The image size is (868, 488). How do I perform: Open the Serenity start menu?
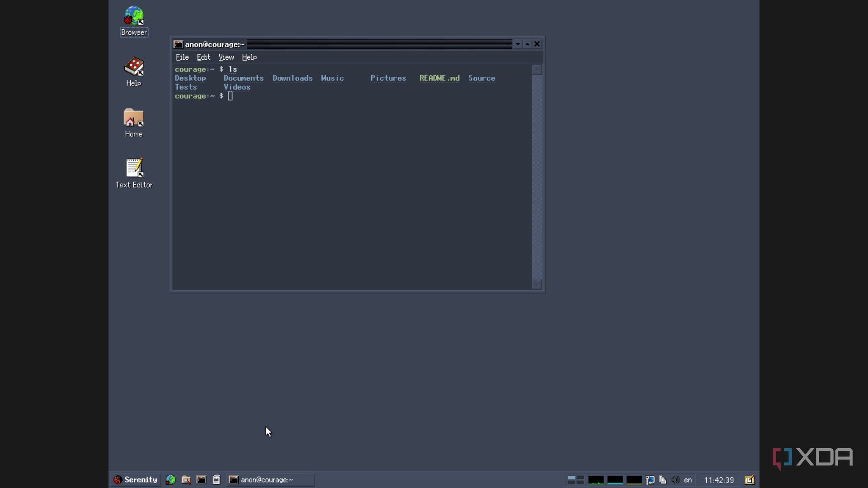click(x=135, y=480)
